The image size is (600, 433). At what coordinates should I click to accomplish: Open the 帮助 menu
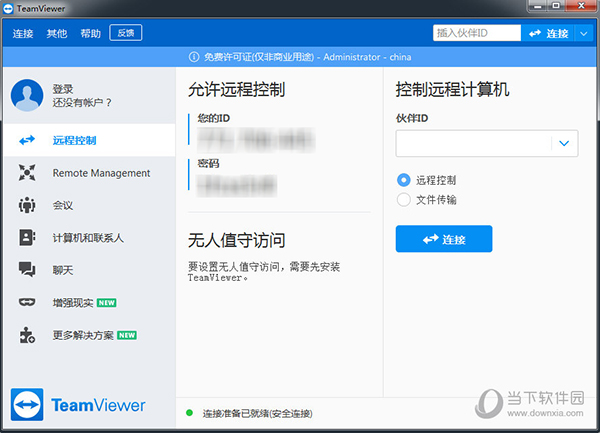point(91,34)
